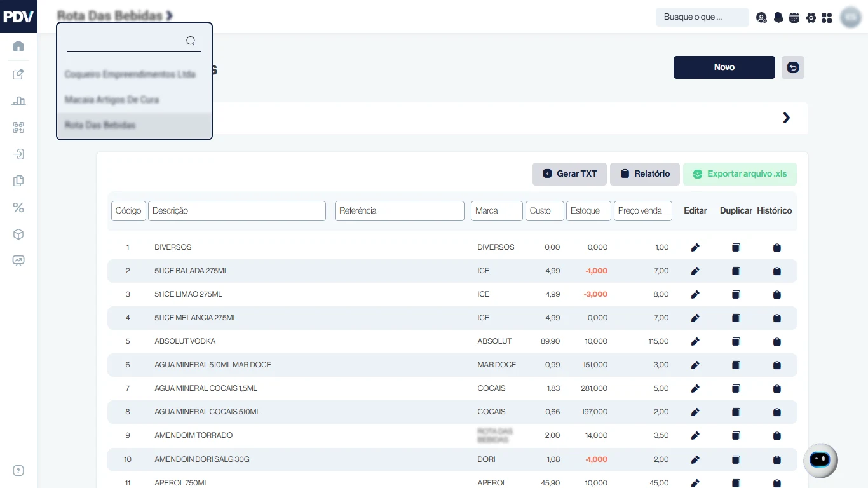Viewport: 868px width, 488px height.
Task: Duplicate the 51 ICE LIMAO 275ML product
Action: [x=736, y=295]
